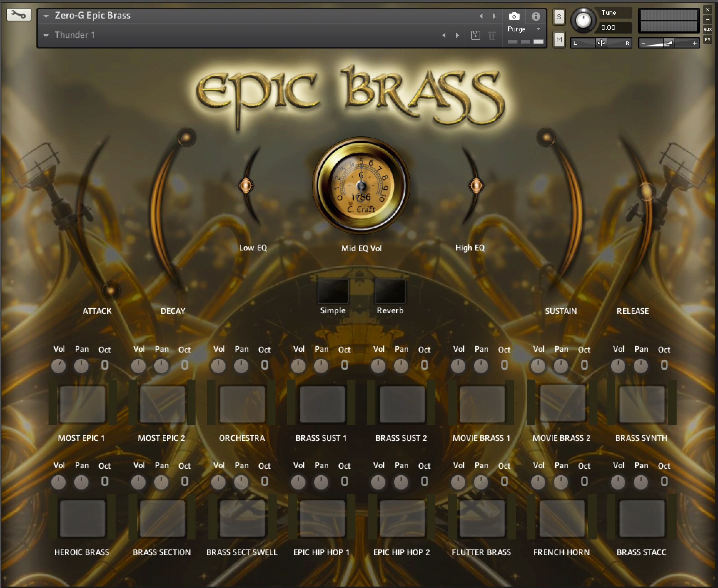The width and height of the screenshot is (718, 588).
Task: Click MOST EPIC 2 Oct value
Action: pos(184,365)
